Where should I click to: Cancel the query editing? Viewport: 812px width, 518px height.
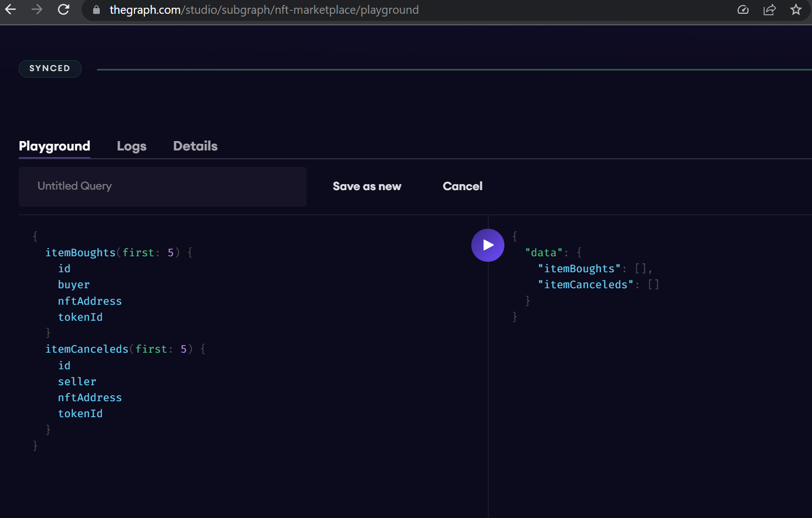463,186
